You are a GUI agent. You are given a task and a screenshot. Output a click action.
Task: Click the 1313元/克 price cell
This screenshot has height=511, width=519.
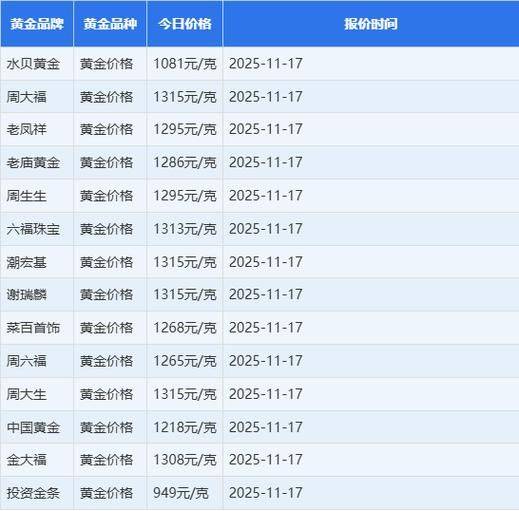coord(185,229)
